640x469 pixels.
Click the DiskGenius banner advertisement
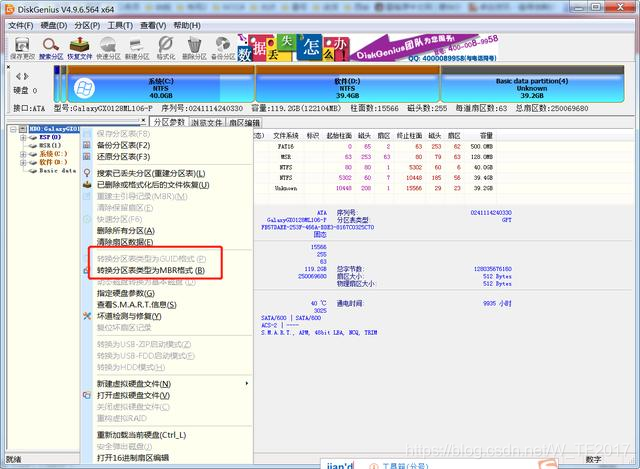[367, 48]
